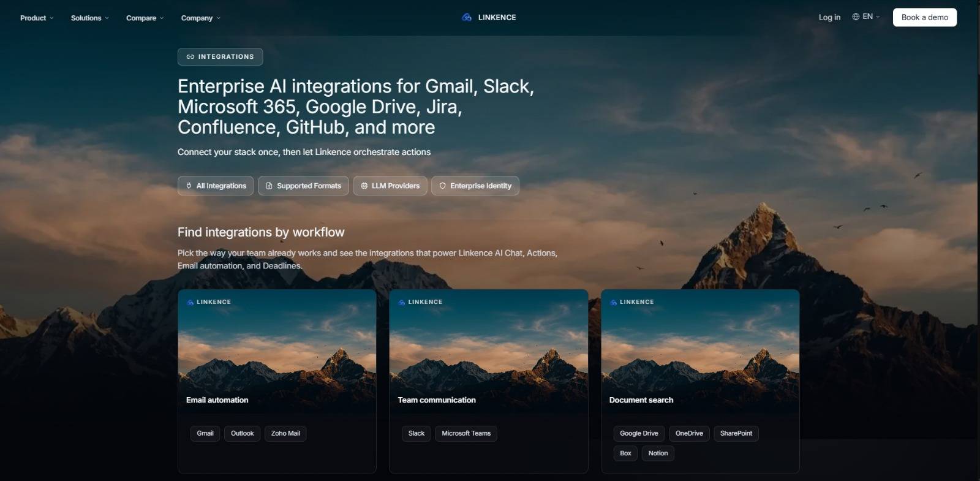Image resolution: width=980 pixels, height=481 pixels.
Task: Select the Google Drive integration chip
Action: [639, 433]
